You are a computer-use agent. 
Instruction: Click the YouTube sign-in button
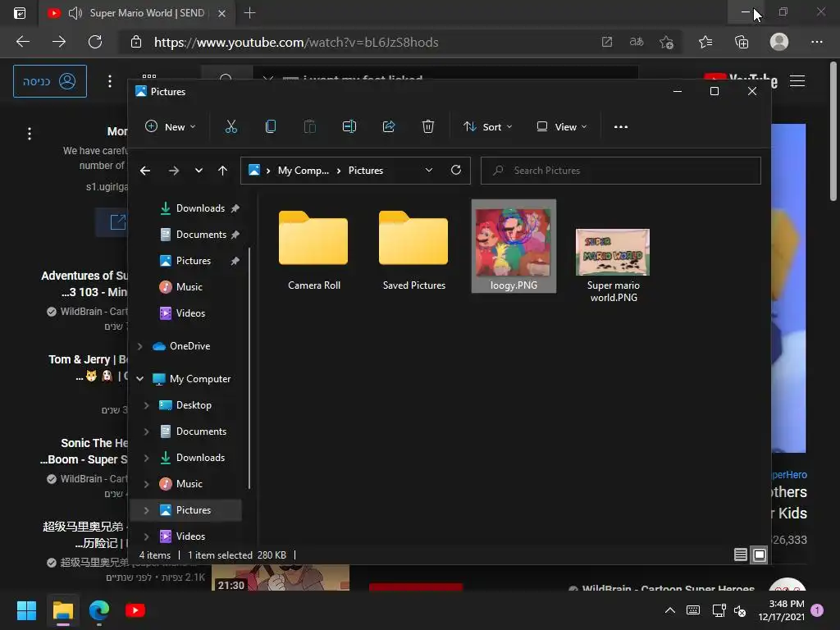coord(50,81)
